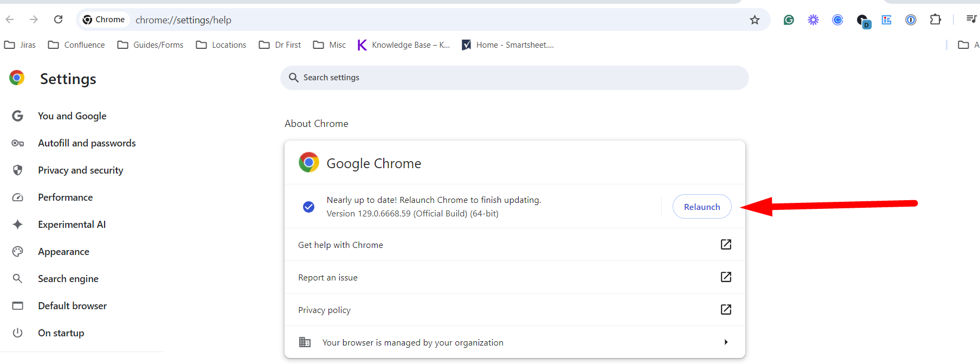
Task: Go to Privacy and security settings
Action: pyautogui.click(x=80, y=170)
